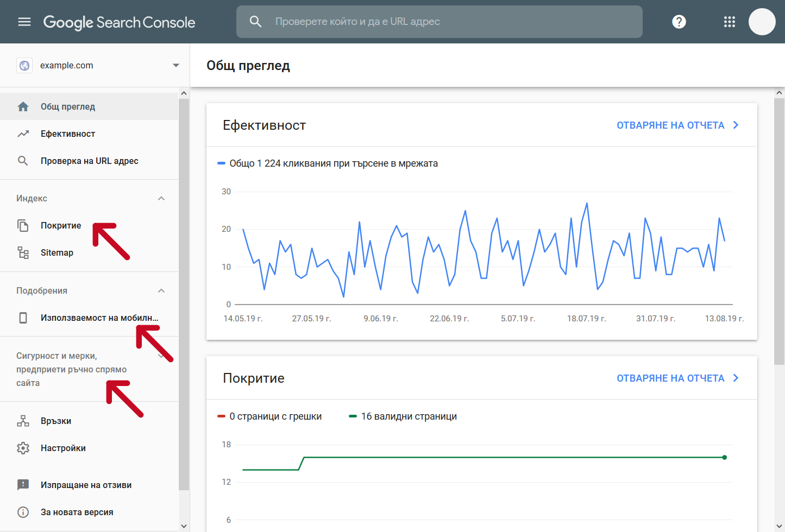785x532 pixels.
Task: Click the Ефективност card heading
Action: point(264,125)
